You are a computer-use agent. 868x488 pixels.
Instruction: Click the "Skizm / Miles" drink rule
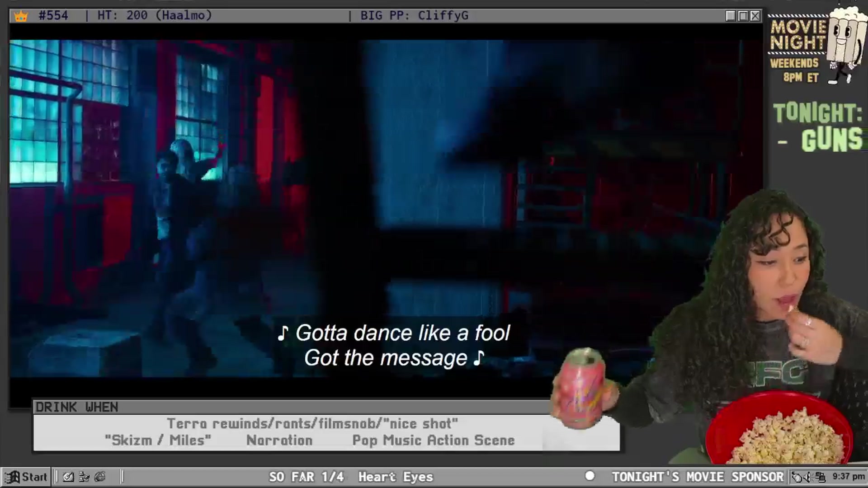click(158, 440)
